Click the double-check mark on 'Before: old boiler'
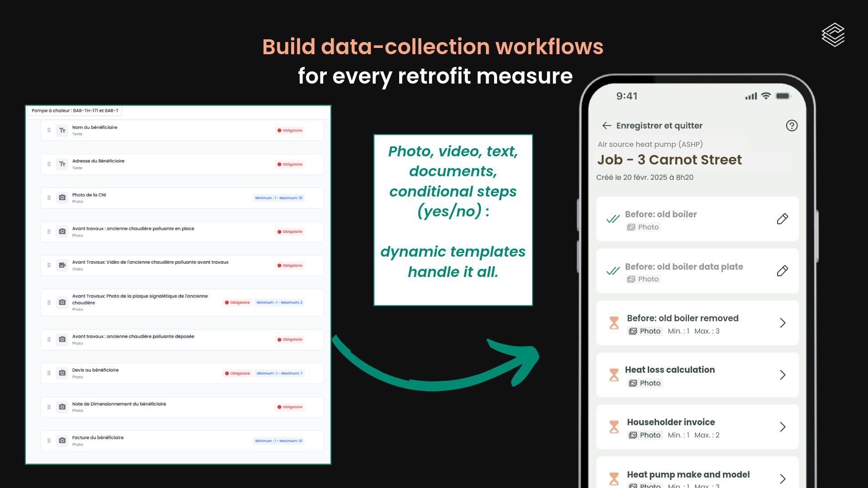The width and height of the screenshot is (868, 488). coord(613,219)
